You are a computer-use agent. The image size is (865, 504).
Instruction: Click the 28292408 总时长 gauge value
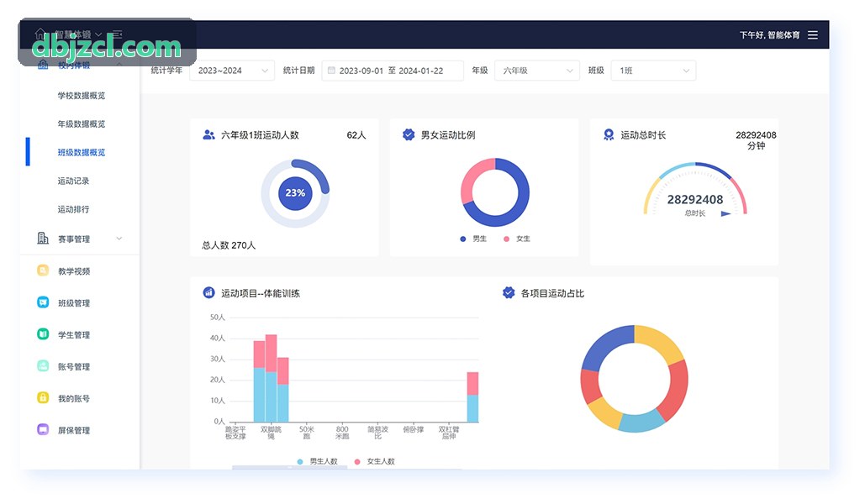695,200
